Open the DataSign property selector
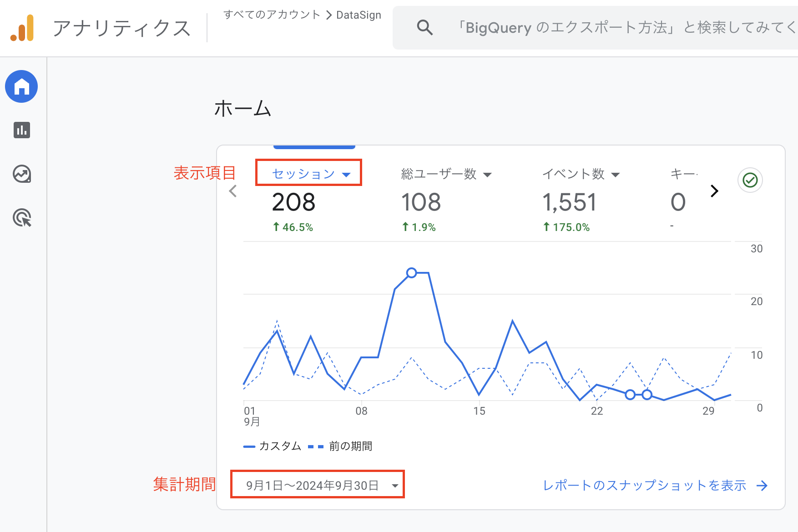Screen dimensions: 798x532 359,15
